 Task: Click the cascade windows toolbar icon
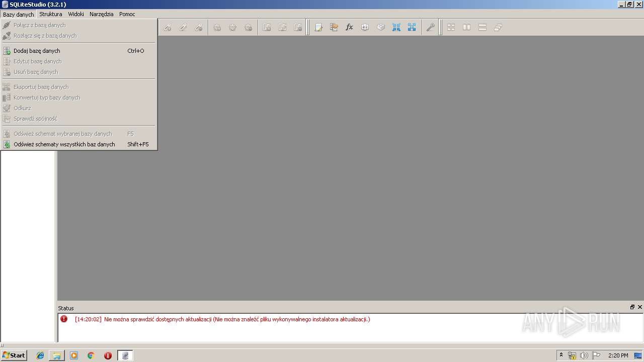tap(498, 28)
